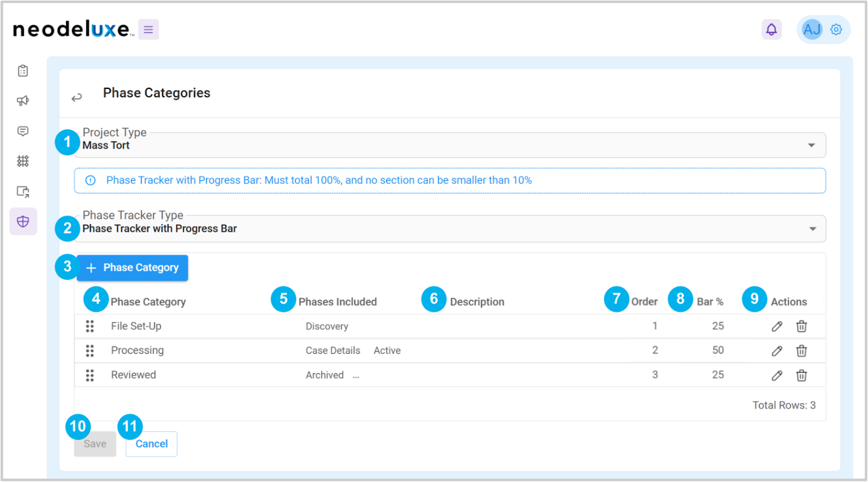Viewport: 868px width, 482px height.
Task: Grab drag handle of Processing row
Action: coord(90,351)
